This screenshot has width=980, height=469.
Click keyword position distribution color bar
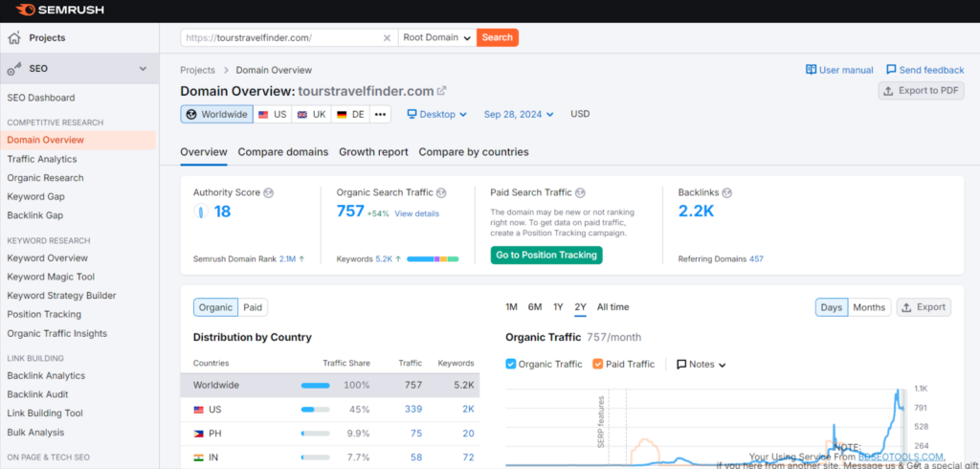point(433,258)
